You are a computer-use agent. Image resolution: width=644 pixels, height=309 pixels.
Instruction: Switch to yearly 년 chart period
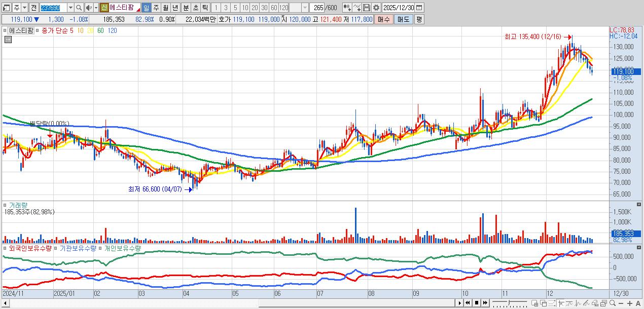click(x=175, y=8)
